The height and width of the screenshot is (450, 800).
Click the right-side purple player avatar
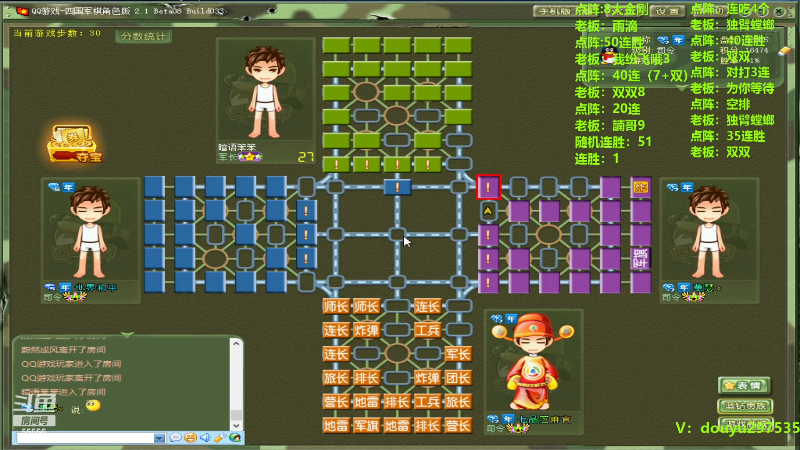[x=709, y=232]
